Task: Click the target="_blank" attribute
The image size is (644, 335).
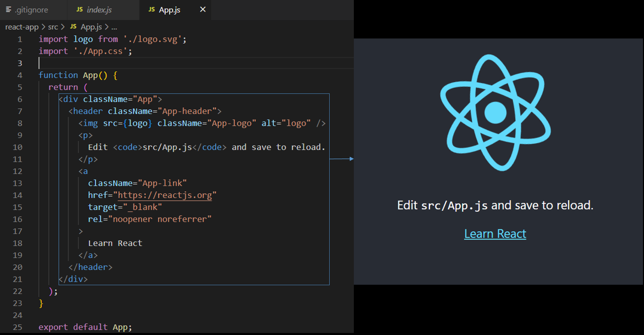Action: point(125,207)
